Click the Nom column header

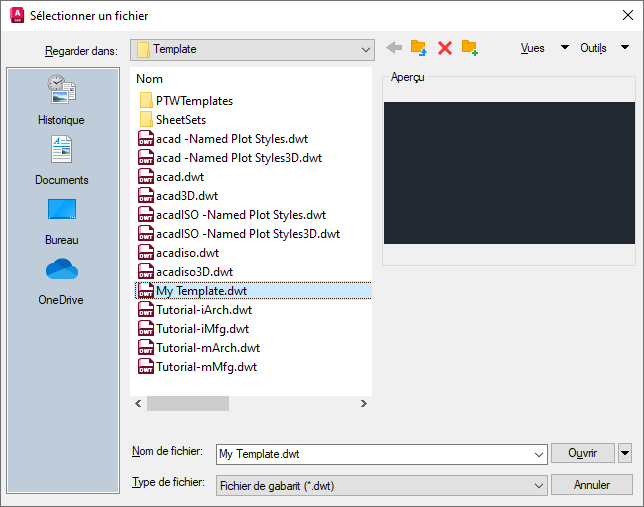pos(150,79)
